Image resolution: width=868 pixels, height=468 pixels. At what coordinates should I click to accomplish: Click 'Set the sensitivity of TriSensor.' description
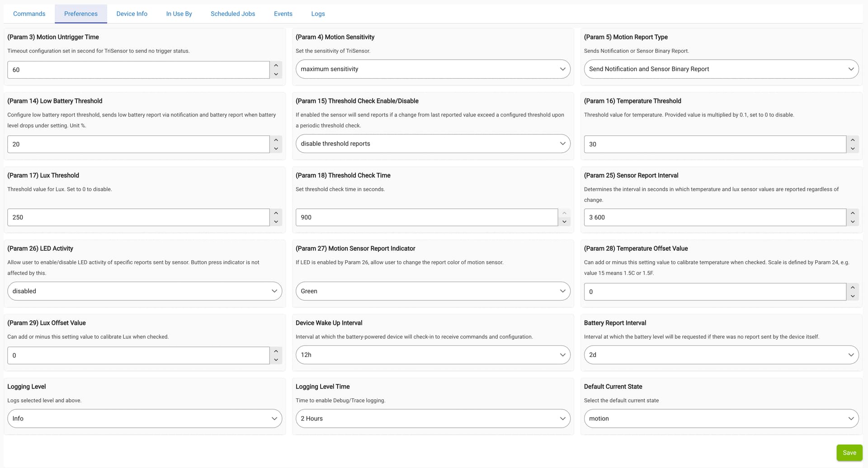click(x=333, y=51)
